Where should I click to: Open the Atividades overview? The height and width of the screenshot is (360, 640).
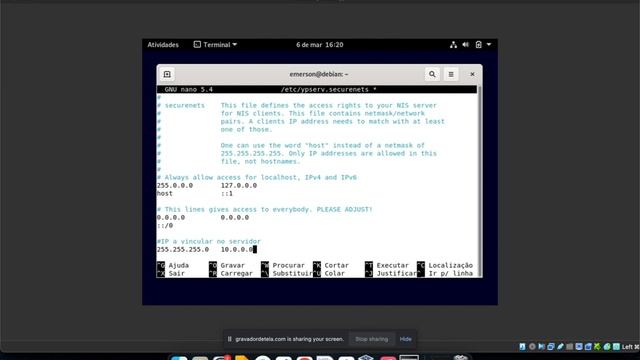(x=163, y=44)
